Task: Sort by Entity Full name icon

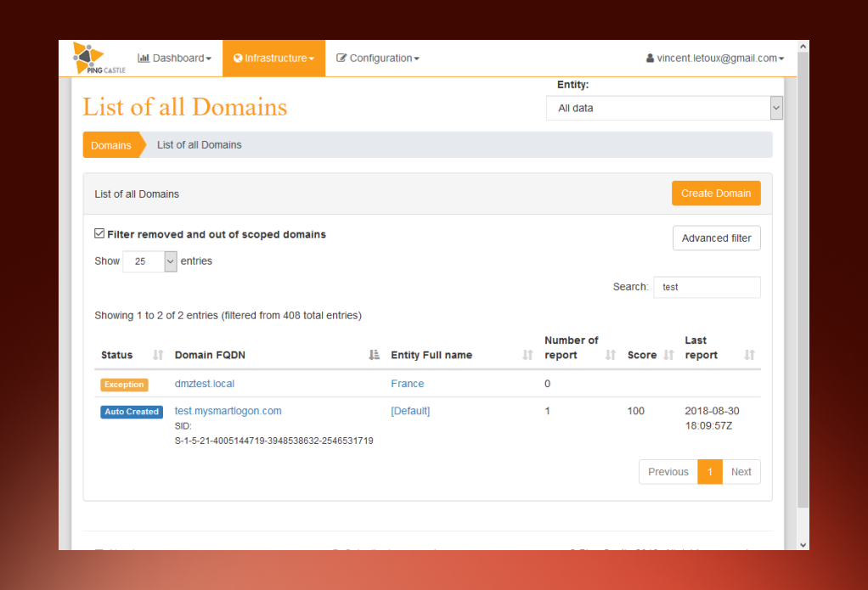Action: pyautogui.click(x=527, y=355)
